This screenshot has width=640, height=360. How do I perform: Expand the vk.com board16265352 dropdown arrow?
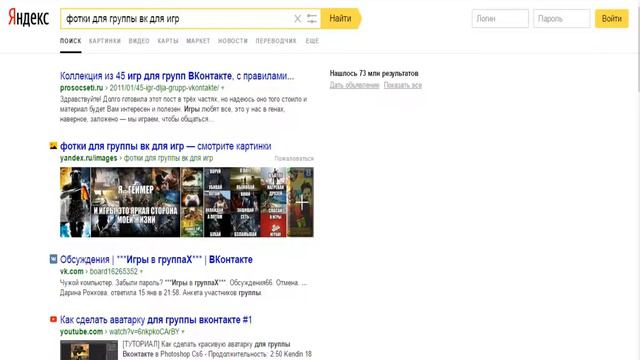pyautogui.click(x=141, y=271)
